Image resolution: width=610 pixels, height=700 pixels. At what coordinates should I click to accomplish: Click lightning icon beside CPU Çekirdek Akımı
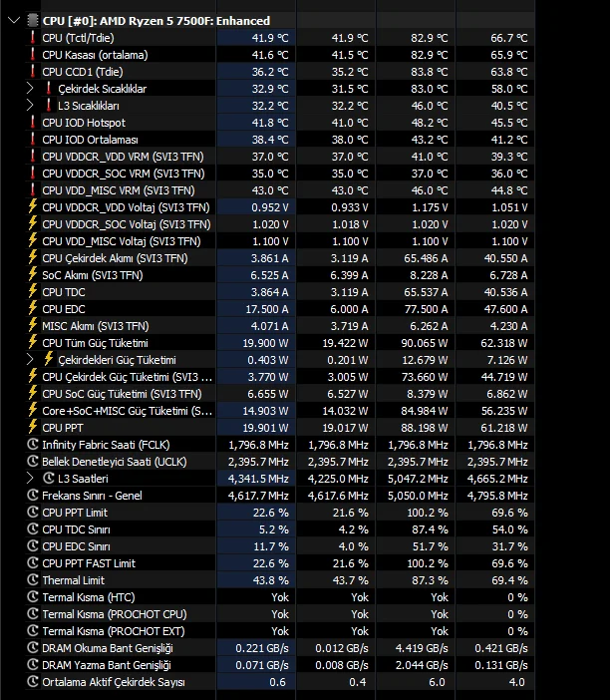33,257
